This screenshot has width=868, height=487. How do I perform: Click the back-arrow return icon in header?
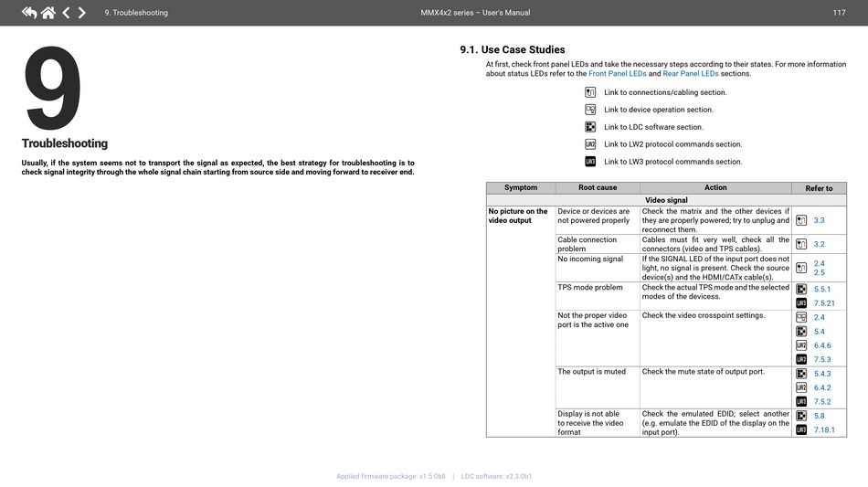(x=29, y=12)
